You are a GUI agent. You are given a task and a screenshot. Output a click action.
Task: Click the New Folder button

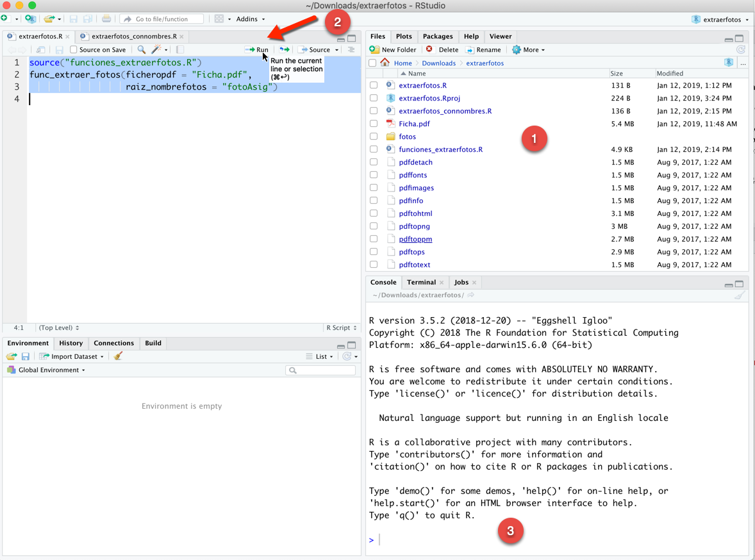pyautogui.click(x=393, y=49)
